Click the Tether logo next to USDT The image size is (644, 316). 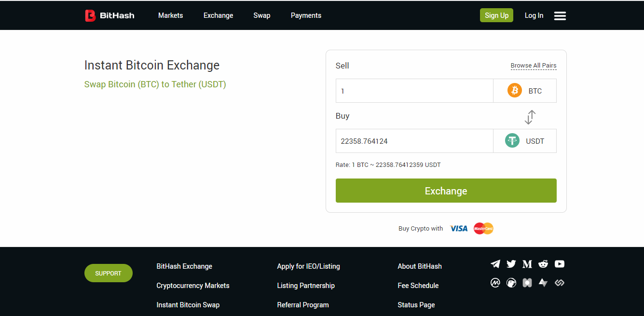(512, 140)
